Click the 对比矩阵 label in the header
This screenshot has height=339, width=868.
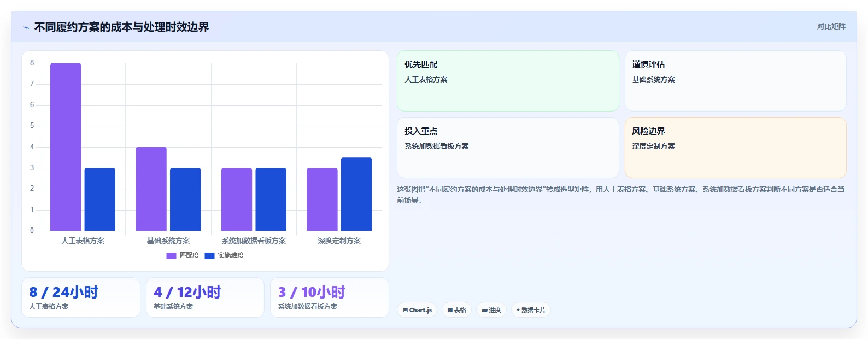(x=831, y=26)
